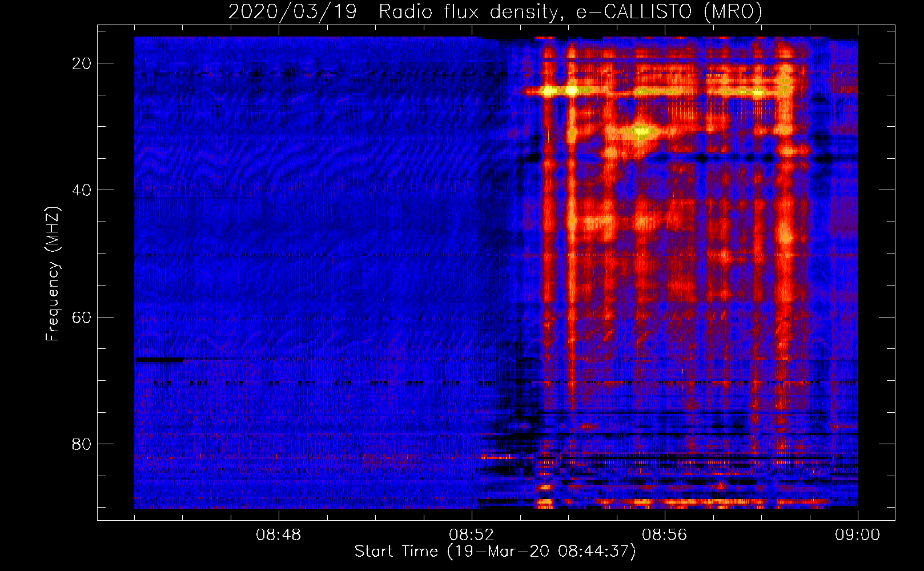Click the black horizontal gap line near 67 MHz at plot start
924x571 pixels.
159,360
